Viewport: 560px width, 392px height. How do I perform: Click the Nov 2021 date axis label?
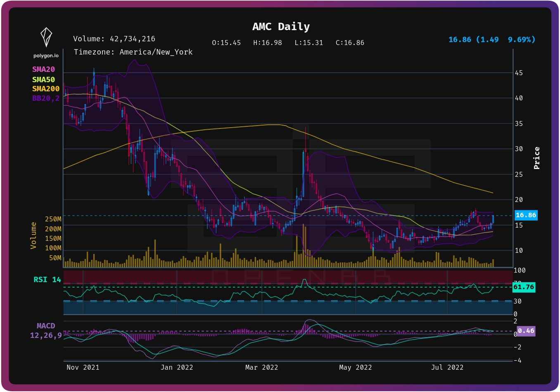[83, 368]
